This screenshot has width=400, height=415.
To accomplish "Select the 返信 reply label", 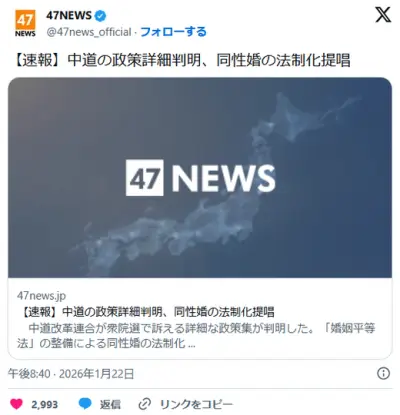I will (x=110, y=404).
